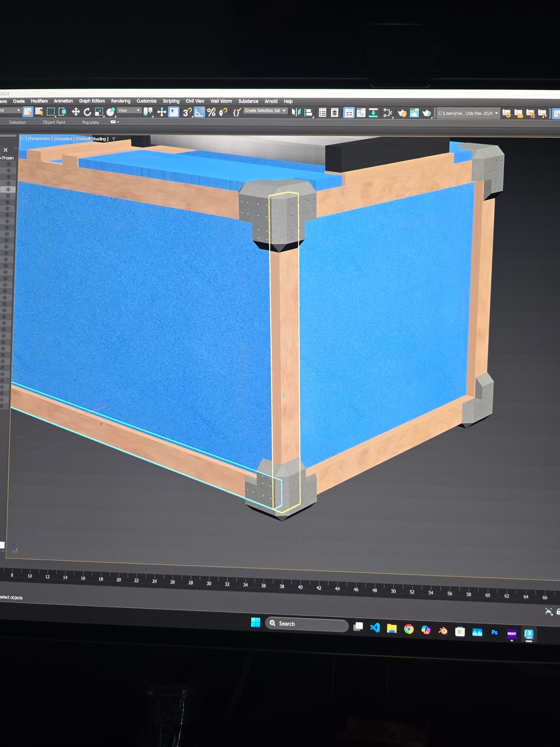
Task: Toggle the 3D Snaps button
Action: tap(187, 112)
